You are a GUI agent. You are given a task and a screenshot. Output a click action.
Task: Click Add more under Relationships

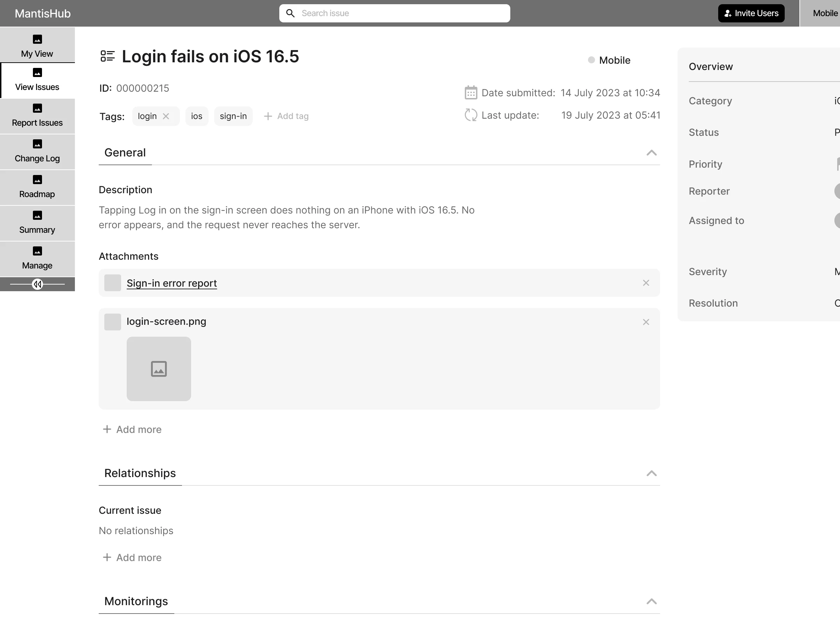[x=132, y=558]
